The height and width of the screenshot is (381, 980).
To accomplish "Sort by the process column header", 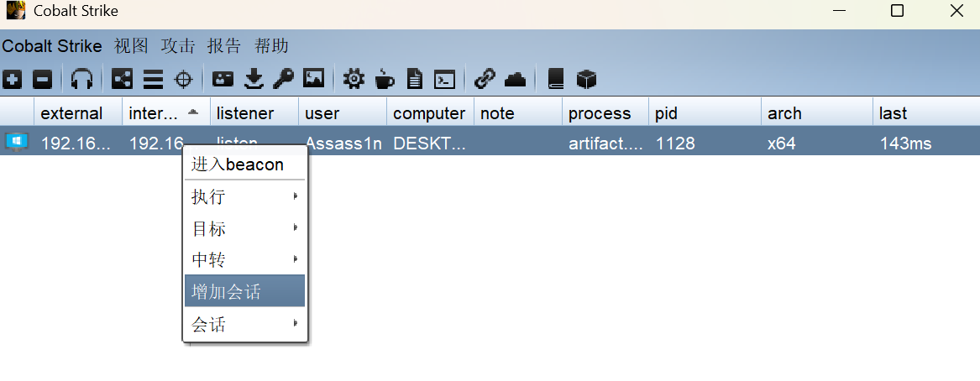I will (x=605, y=113).
